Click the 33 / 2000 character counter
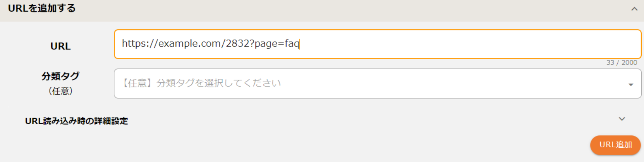The height and width of the screenshot is (162, 644). click(x=621, y=63)
